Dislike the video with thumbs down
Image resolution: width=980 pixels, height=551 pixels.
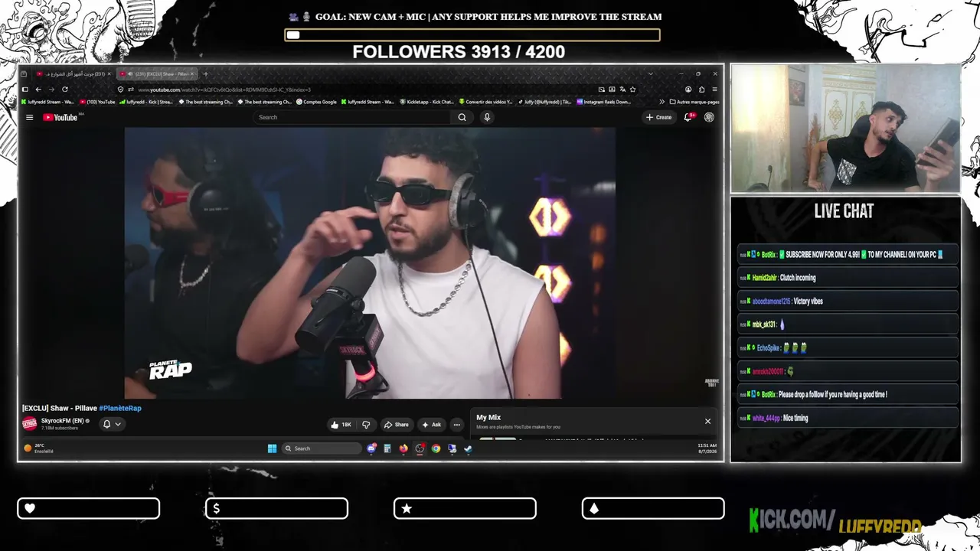click(366, 425)
